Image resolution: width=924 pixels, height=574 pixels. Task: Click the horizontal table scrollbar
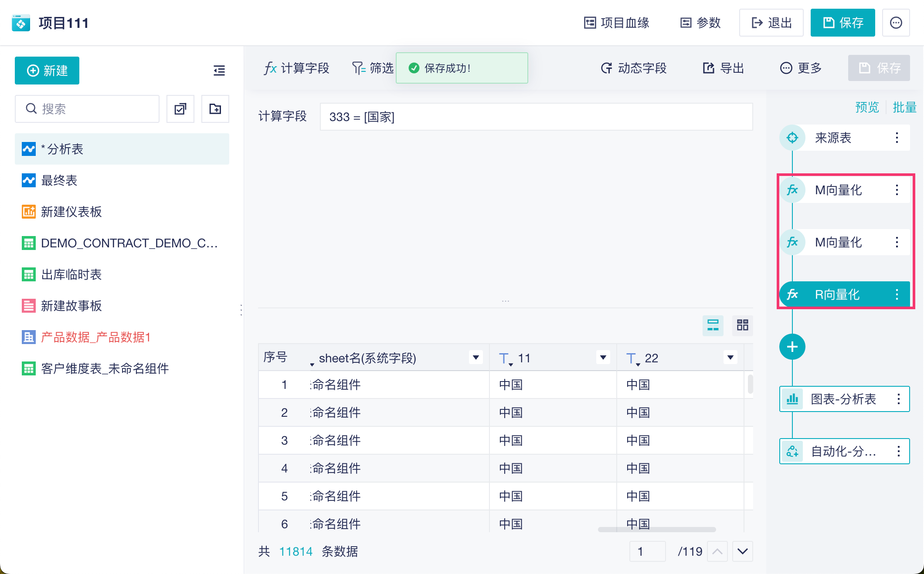(x=656, y=530)
